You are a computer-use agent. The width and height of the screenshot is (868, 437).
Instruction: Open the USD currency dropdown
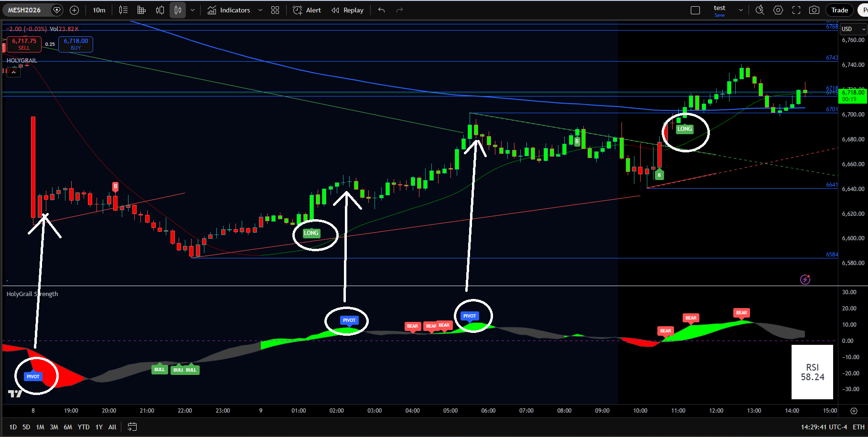[x=853, y=29]
